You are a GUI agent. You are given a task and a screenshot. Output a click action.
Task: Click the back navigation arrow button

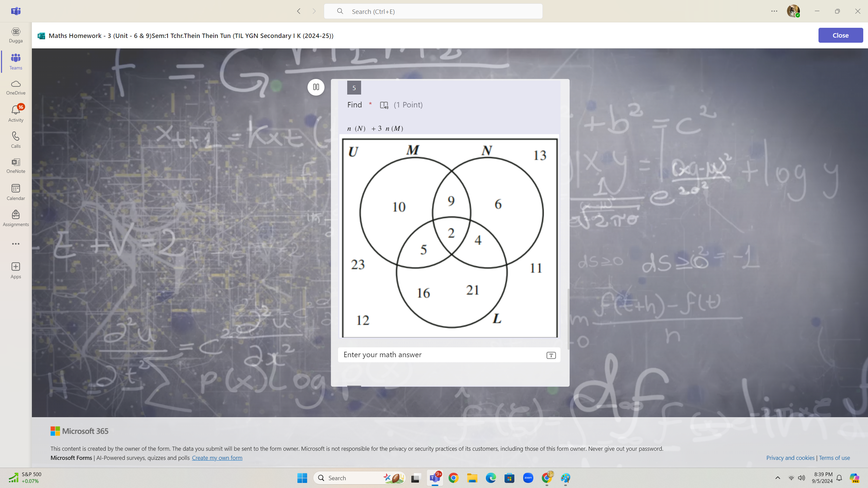299,11
